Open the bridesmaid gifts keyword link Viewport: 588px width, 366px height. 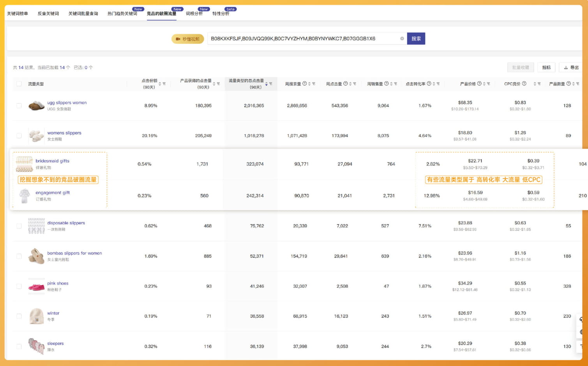click(x=52, y=161)
